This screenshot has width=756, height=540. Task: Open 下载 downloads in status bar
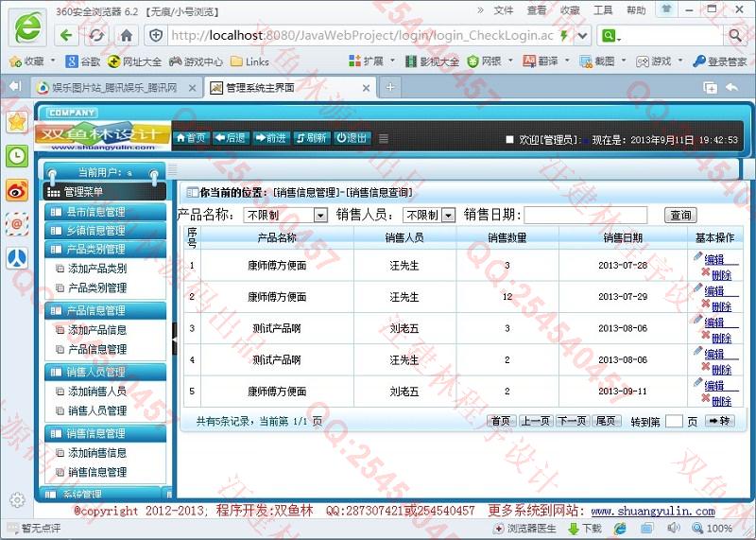tap(585, 529)
